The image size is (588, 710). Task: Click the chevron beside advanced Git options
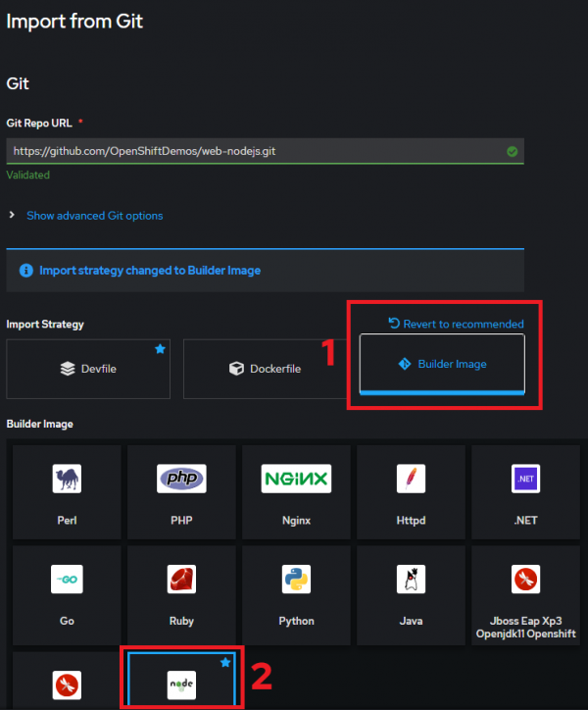tap(12, 216)
